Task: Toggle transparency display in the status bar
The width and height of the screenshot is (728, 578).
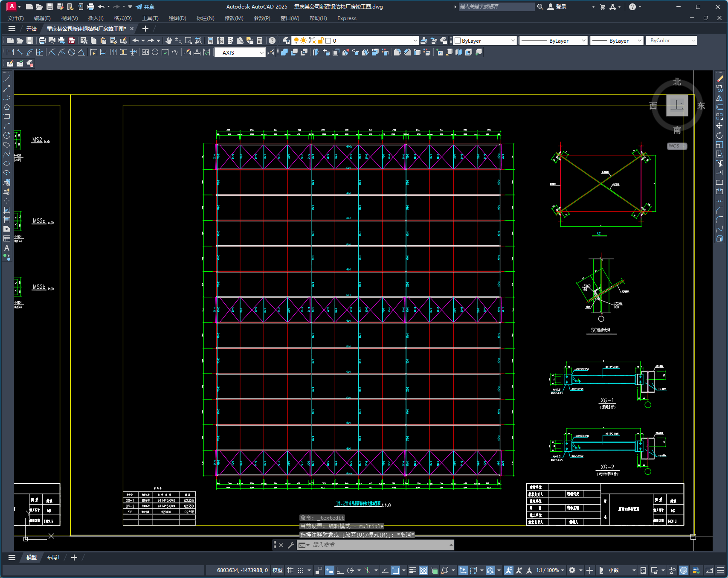Action: tap(423, 570)
